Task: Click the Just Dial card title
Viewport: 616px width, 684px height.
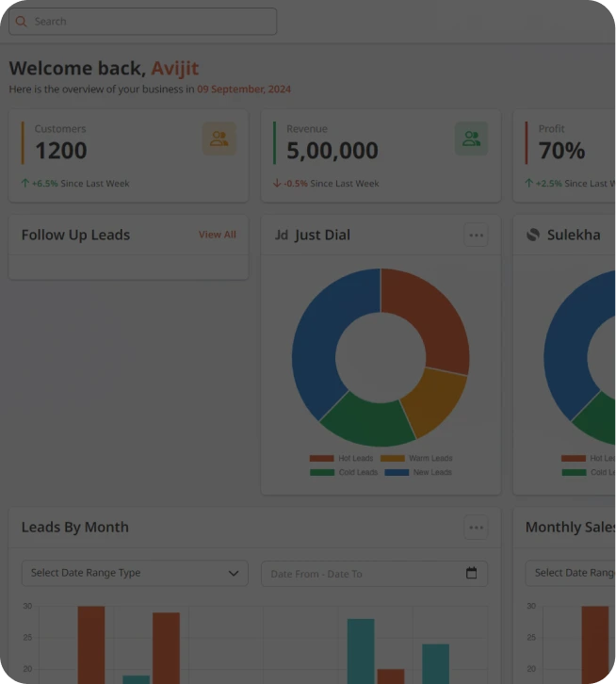Action: 322,236
